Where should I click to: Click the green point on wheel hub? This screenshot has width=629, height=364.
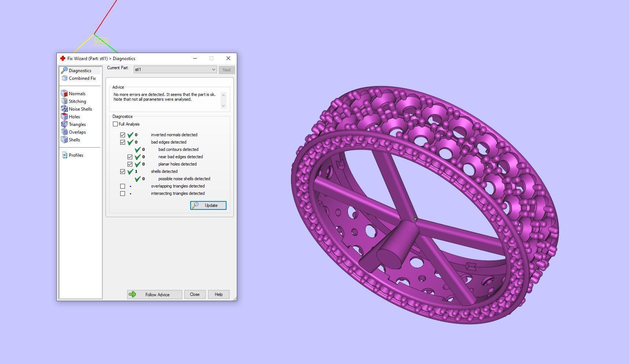click(415, 219)
